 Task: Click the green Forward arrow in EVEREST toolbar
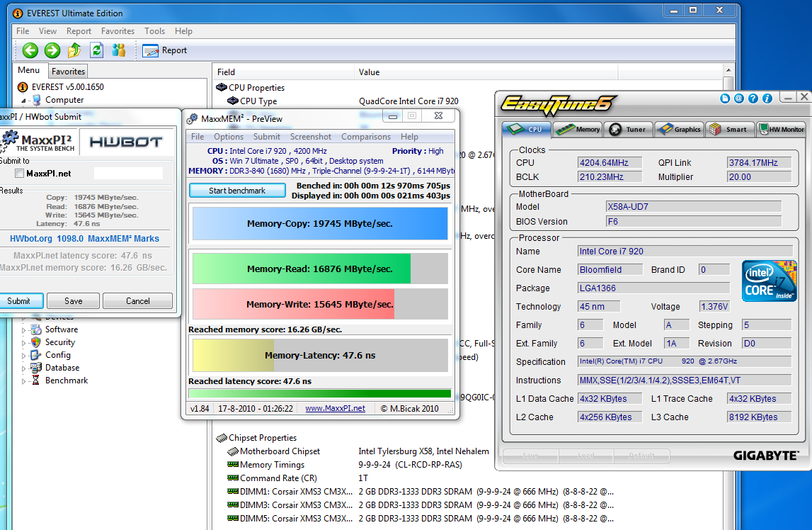tap(52, 50)
